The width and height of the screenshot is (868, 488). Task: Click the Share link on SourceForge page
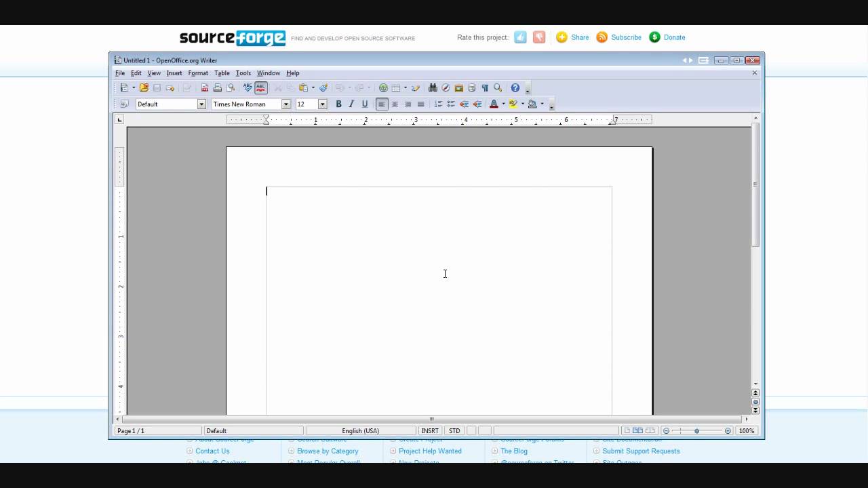point(580,37)
